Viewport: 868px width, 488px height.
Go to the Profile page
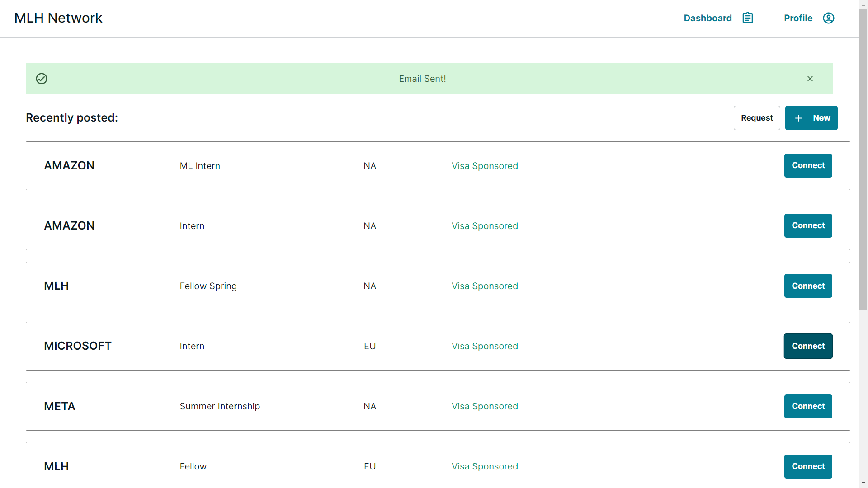pyautogui.click(x=798, y=18)
